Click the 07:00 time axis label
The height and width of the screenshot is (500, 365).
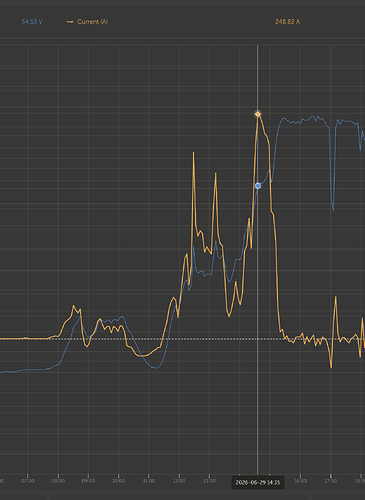pyautogui.click(x=28, y=481)
